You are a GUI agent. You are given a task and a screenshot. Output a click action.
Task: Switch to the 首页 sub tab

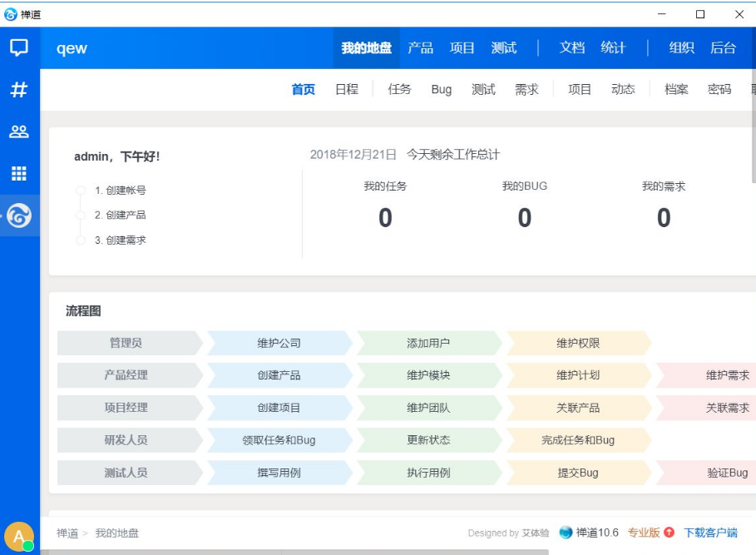point(304,89)
